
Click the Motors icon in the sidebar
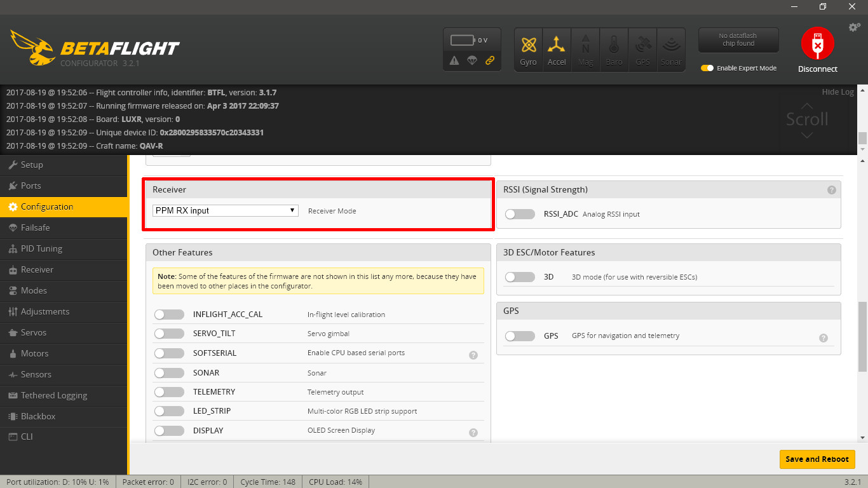[x=13, y=353]
